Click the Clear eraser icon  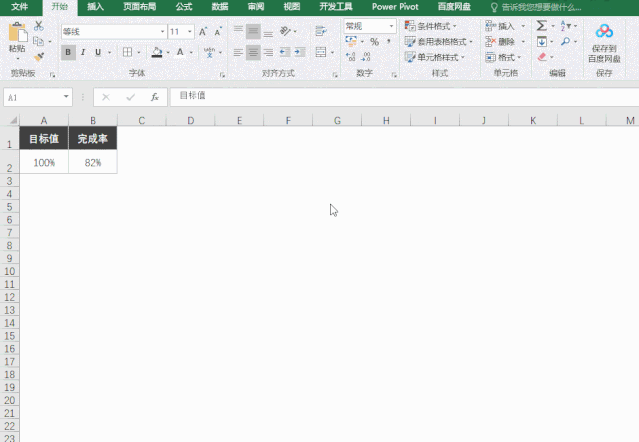click(x=542, y=57)
